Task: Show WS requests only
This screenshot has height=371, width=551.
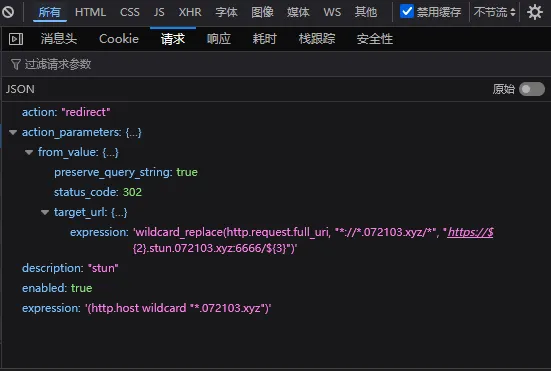Action: [x=332, y=12]
